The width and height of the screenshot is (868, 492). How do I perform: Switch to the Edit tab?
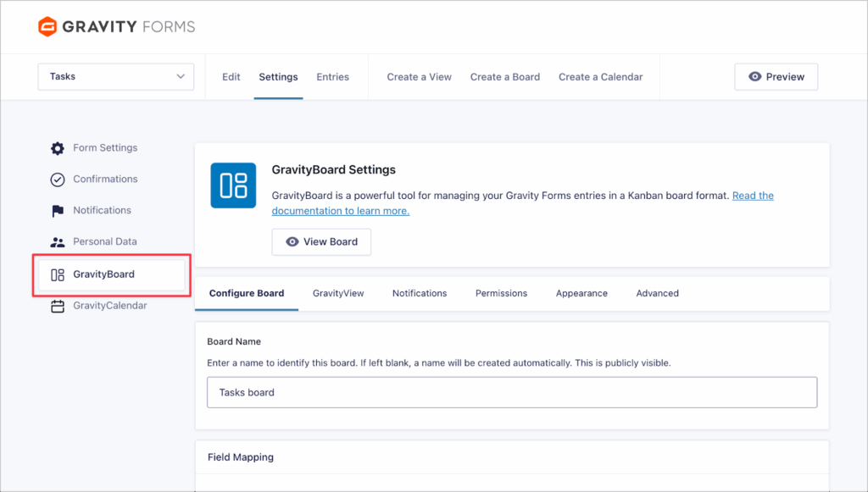pyautogui.click(x=231, y=77)
